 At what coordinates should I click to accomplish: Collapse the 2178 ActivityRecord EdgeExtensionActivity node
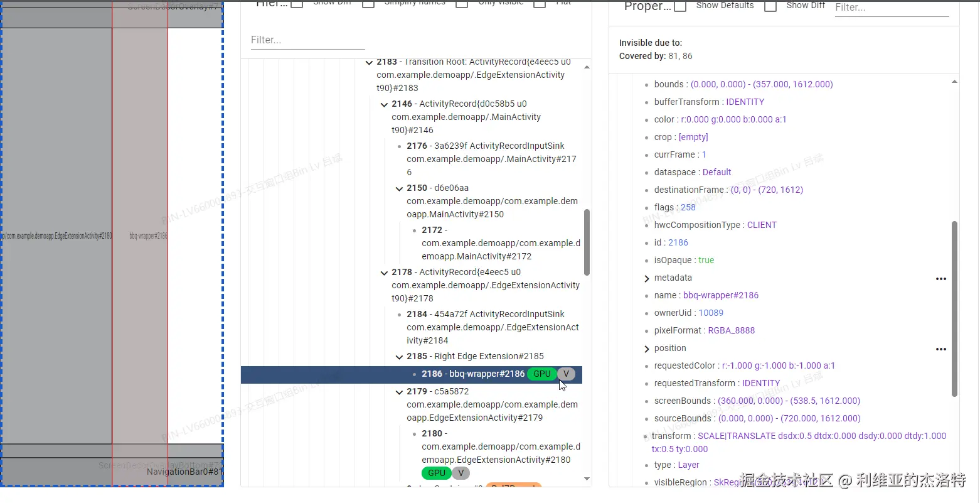coord(384,273)
